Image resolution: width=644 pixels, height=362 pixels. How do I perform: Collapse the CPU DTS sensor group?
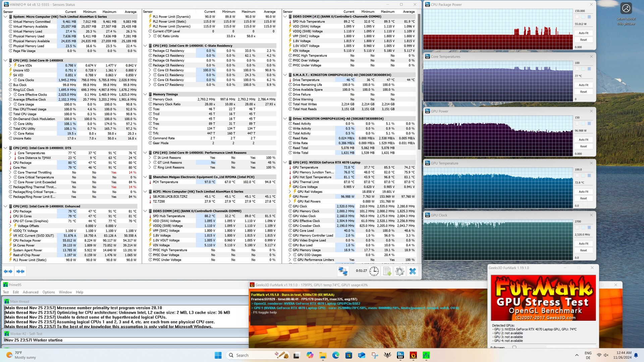[x=5, y=148]
